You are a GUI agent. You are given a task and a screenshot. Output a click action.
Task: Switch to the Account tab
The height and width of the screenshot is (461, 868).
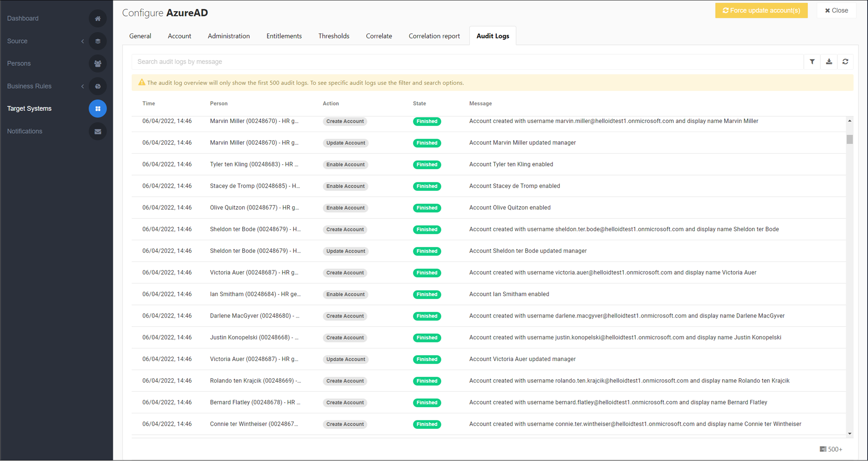(179, 36)
